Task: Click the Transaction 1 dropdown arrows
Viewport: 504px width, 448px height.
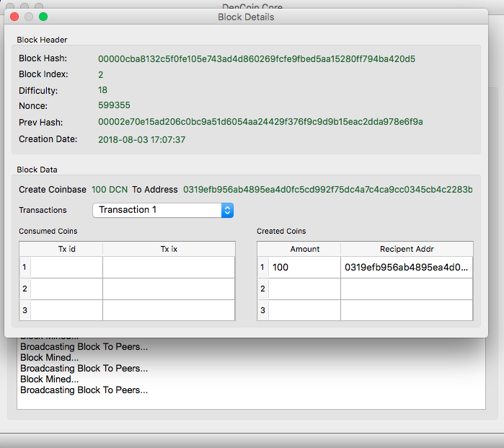Action: coord(227,210)
